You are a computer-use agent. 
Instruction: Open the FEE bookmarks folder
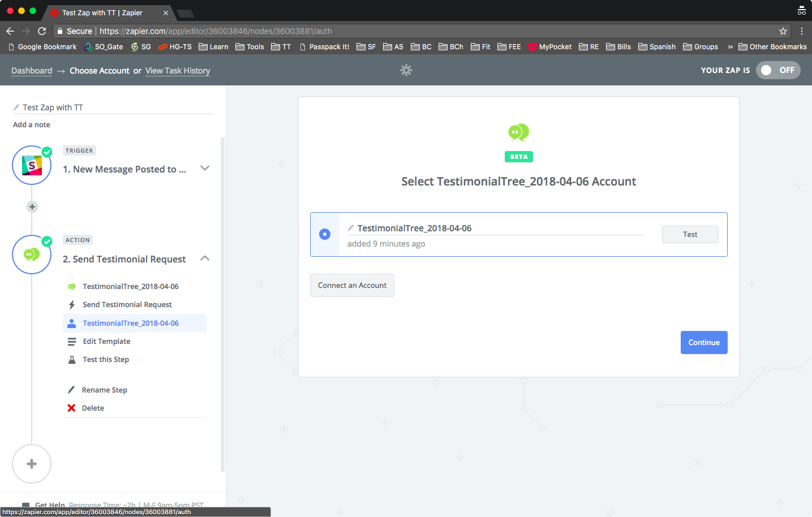point(509,47)
